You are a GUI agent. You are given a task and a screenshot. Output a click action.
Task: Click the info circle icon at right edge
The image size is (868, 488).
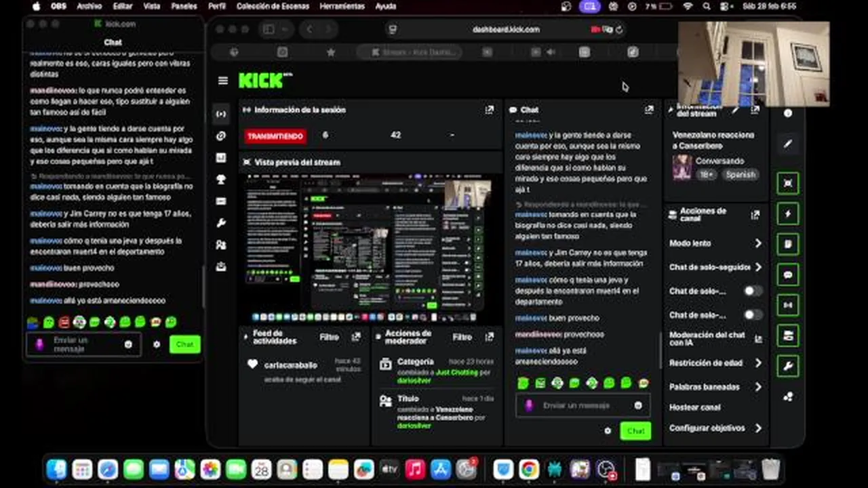pos(787,113)
